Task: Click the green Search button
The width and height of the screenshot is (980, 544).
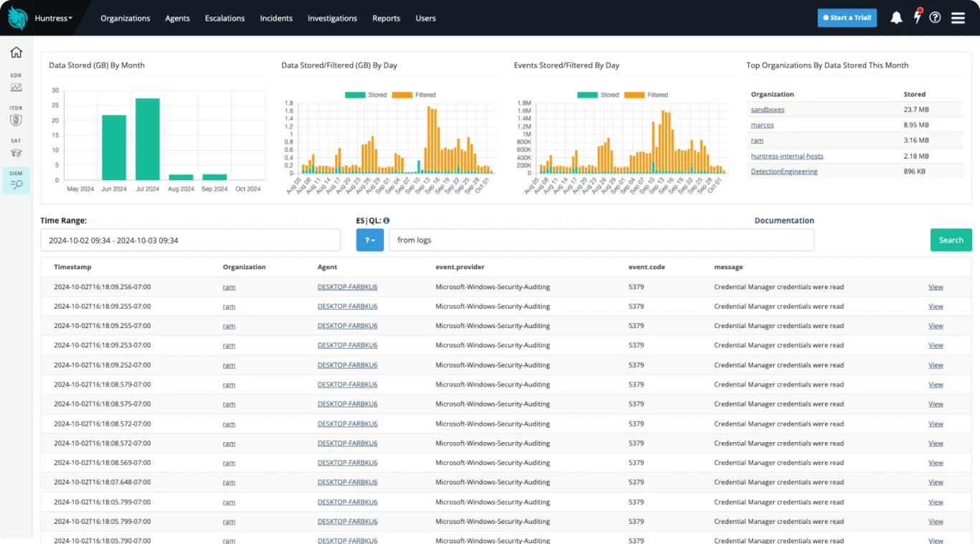Action: (x=951, y=240)
